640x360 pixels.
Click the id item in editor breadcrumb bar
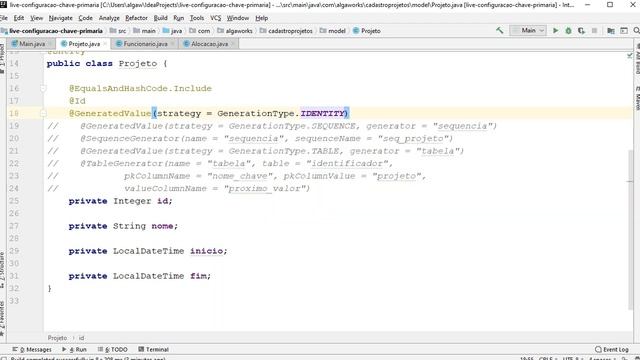tap(81, 338)
